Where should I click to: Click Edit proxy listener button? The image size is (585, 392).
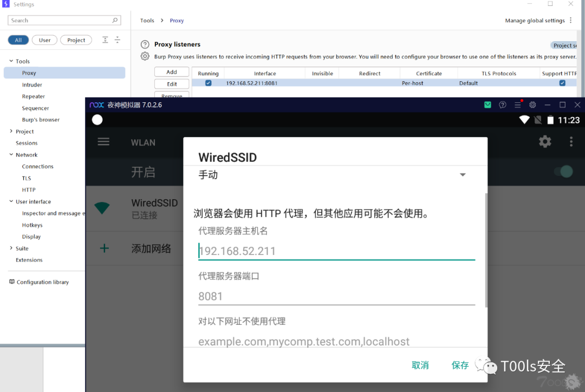[x=172, y=84]
